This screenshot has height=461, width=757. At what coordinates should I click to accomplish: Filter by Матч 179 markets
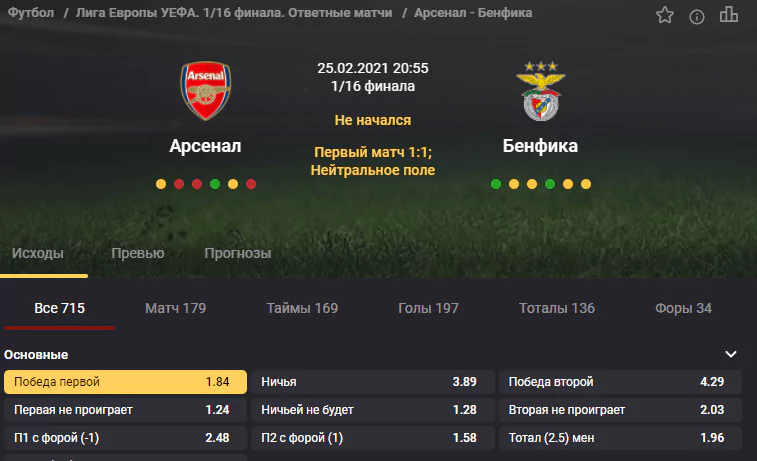[x=176, y=308]
